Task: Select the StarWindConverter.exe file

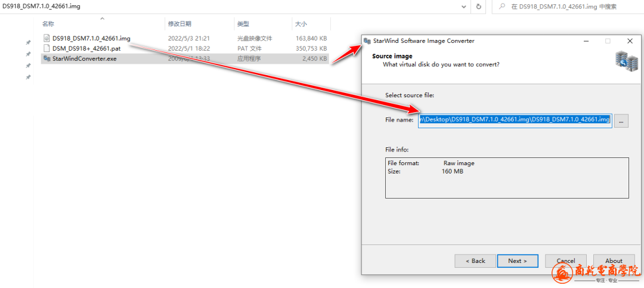Action: [85, 59]
